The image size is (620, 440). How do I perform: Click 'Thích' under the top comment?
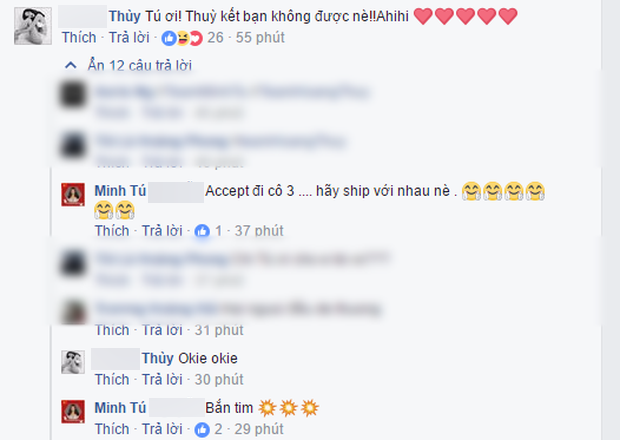[x=79, y=38]
